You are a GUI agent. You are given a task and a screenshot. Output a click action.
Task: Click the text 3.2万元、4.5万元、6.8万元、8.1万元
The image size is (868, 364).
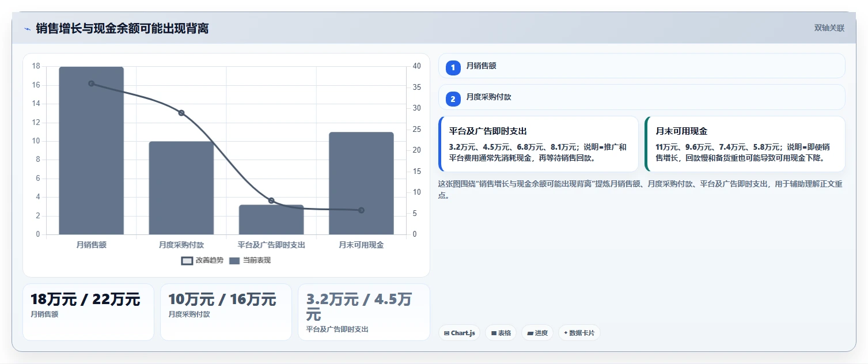[x=512, y=147]
